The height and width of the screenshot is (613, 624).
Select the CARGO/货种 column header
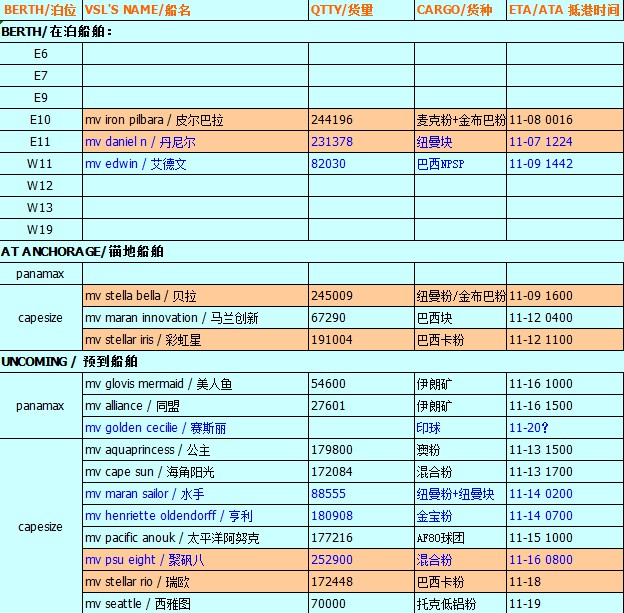coord(460,10)
